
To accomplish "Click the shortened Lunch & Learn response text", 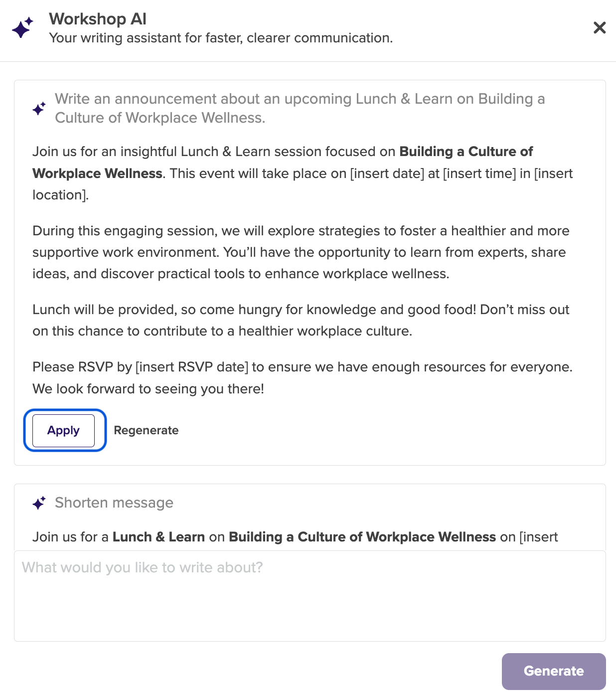I will pos(295,537).
